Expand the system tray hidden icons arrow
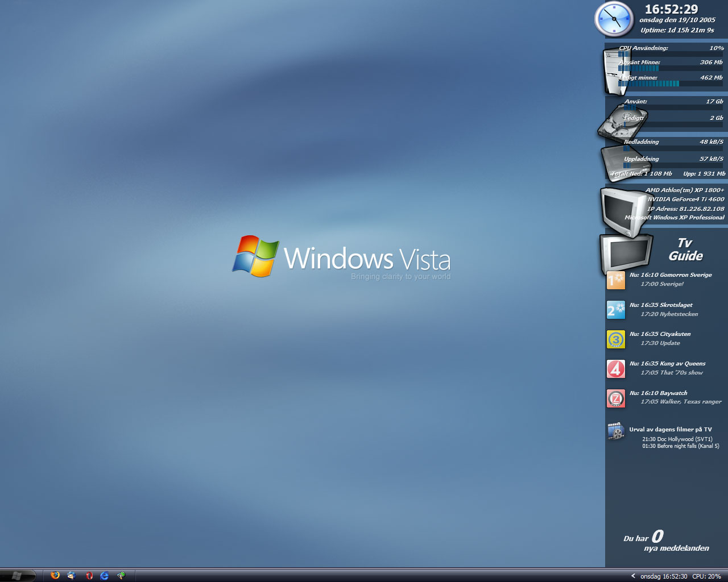728x582 pixels. [x=633, y=576]
